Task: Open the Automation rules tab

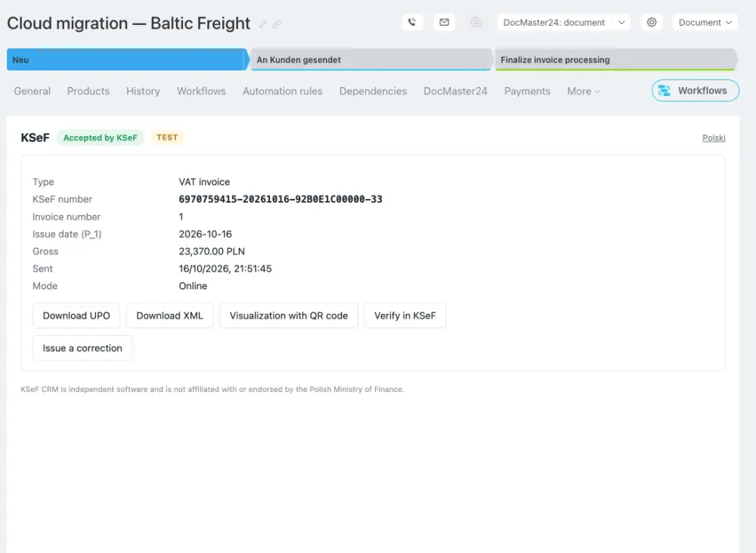Action: (x=283, y=92)
